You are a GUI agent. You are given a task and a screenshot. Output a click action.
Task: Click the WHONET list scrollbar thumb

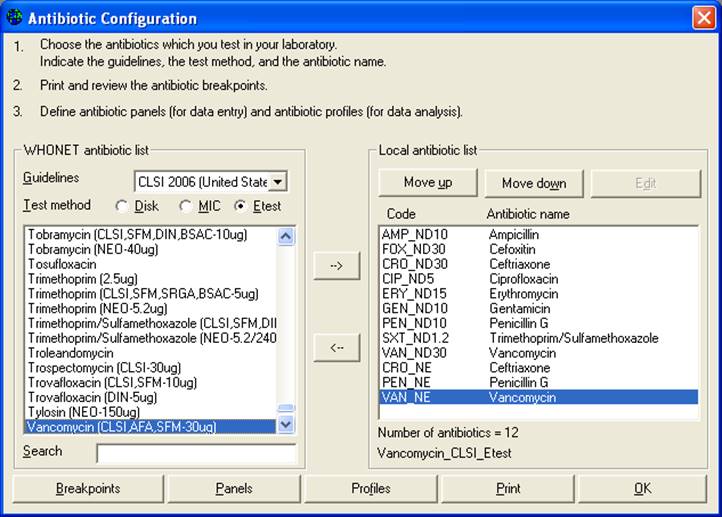point(286,408)
